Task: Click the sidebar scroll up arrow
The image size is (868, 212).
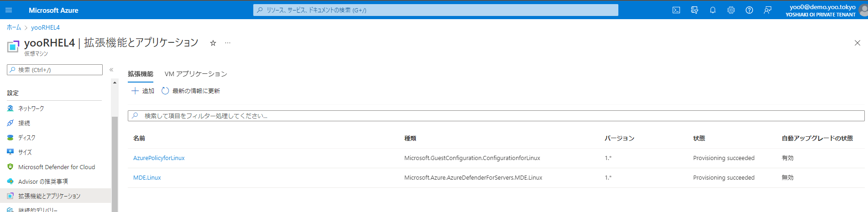Action: tap(115, 83)
